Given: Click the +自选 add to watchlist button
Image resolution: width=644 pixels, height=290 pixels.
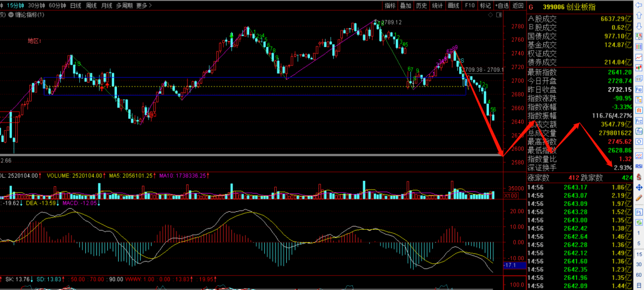Looking at the screenshot, I should point(502,5).
